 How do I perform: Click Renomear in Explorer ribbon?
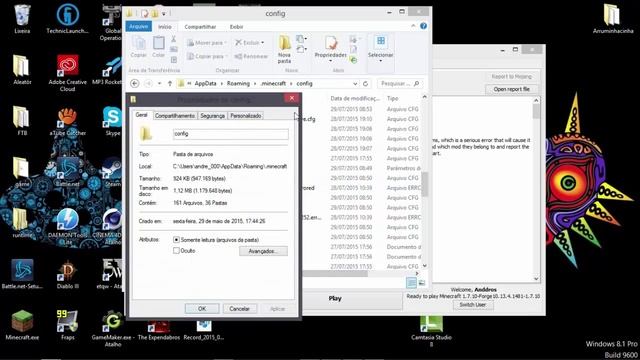coord(251,56)
